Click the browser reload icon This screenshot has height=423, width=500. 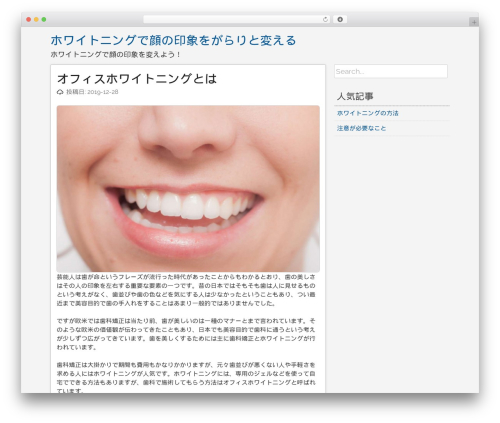tap(325, 20)
